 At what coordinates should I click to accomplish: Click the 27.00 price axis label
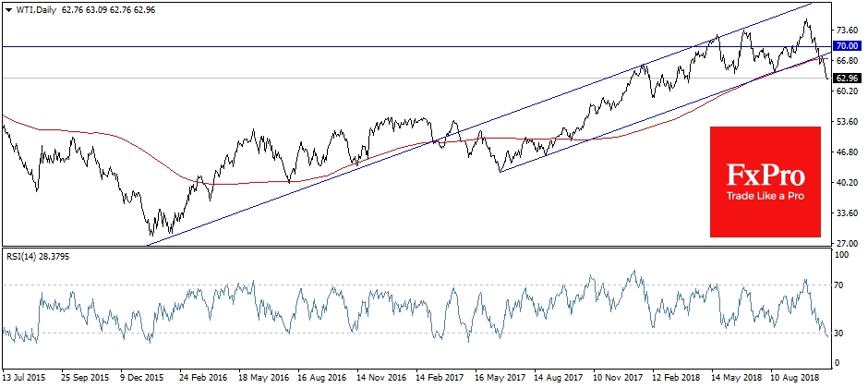pos(849,244)
